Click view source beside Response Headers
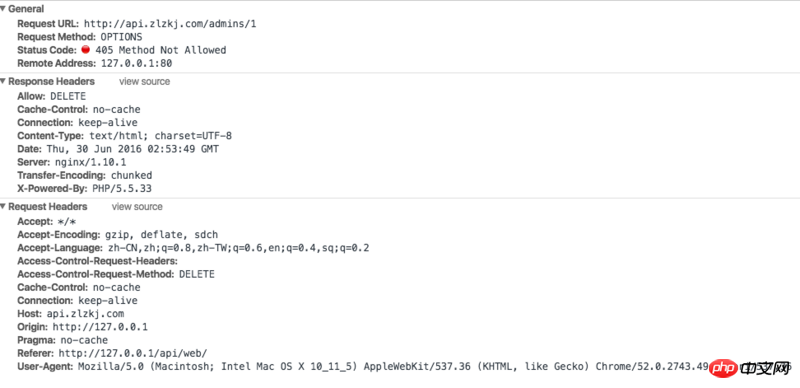This screenshot has width=800, height=388. [x=144, y=82]
